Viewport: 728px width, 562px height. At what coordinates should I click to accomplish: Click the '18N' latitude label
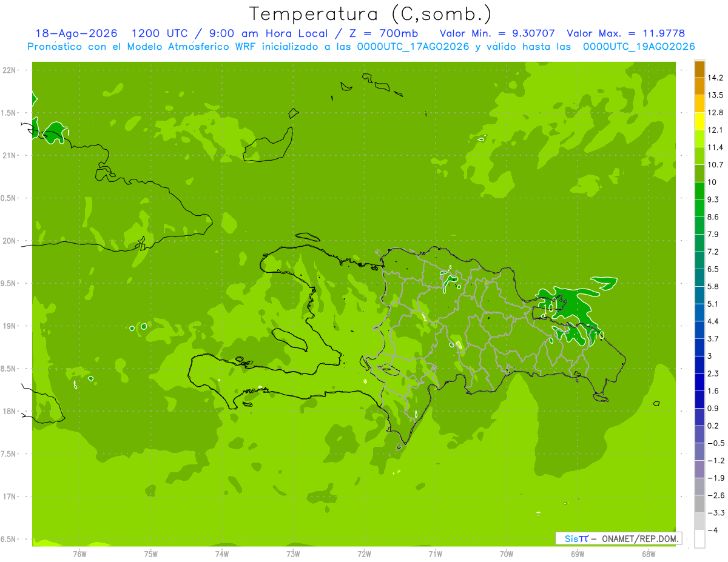[9, 412]
